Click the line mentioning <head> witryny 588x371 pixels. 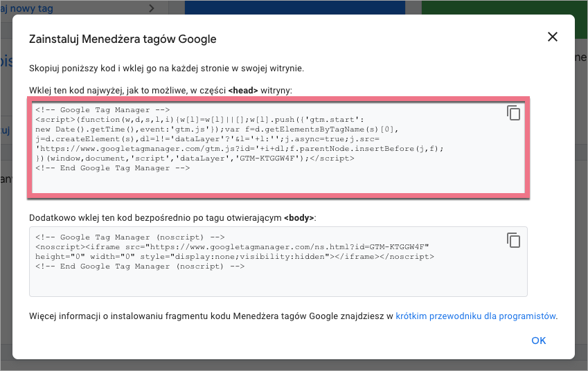[161, 90]
